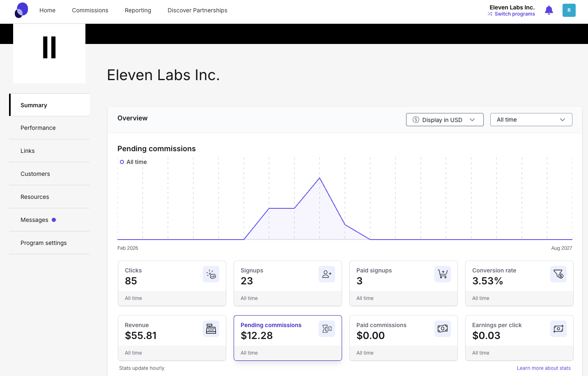Select the Summary sidebar tab

coord(49,105)
